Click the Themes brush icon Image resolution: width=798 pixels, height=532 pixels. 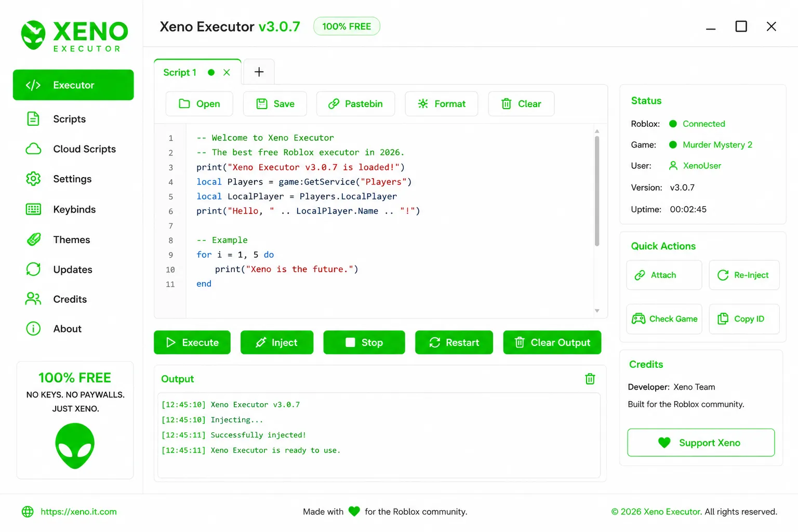(33, 240)
